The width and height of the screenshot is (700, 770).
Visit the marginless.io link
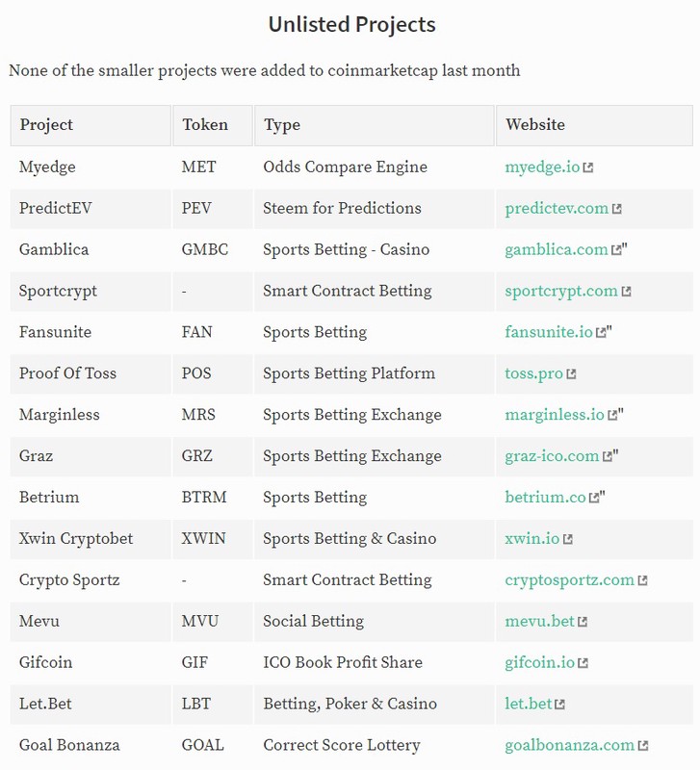coord(555,415)
